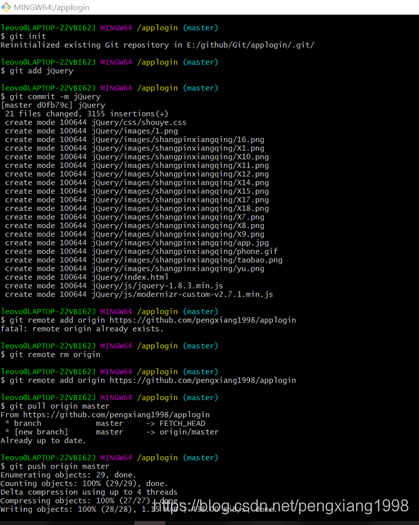The image size is (419, 525).
Task: Select the modernizr-custom-v2.7.1.min.js line
Action: tap(139, 294)
